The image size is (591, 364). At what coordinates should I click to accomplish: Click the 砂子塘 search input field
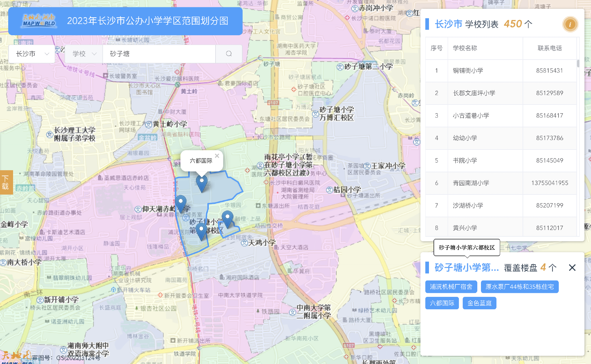(159, 54)
